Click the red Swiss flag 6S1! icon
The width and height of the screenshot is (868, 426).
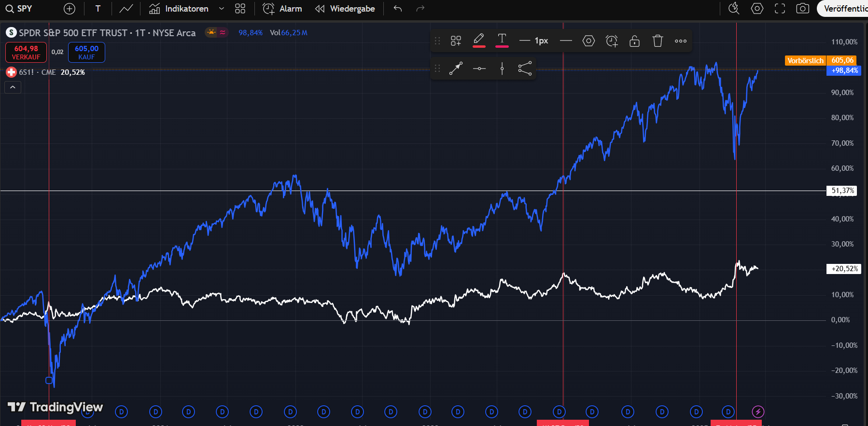(11, 72)
